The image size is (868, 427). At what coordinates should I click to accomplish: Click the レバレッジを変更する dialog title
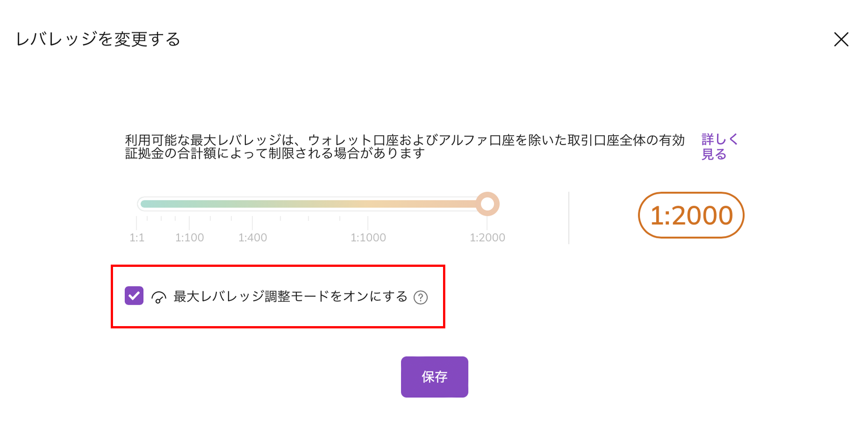pyautogui.click(x=98, y=39)
